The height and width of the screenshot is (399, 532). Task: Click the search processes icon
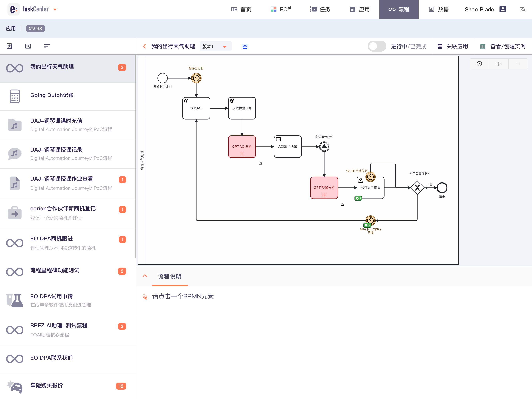[28, 46]
